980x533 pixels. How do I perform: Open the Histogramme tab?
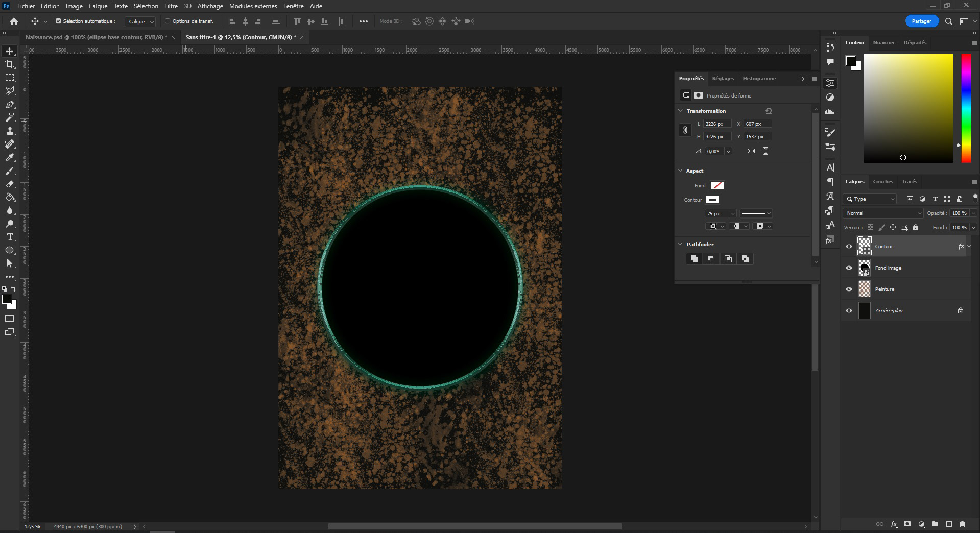(759, 79)
